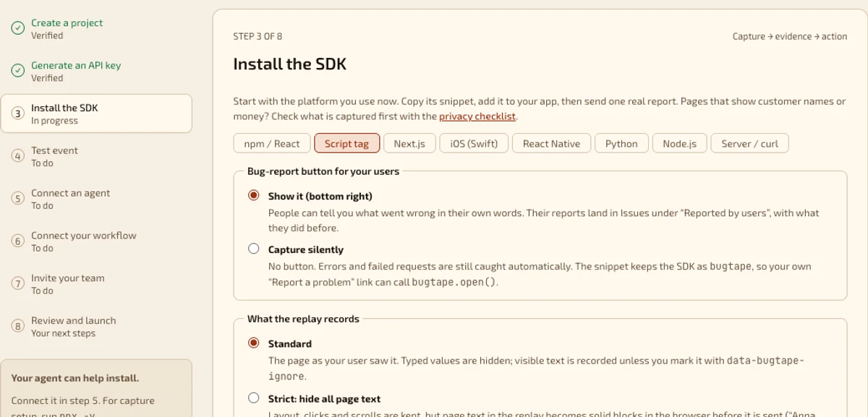
Task: Open the privacy checklist link
Action: (x=477, y=116)
